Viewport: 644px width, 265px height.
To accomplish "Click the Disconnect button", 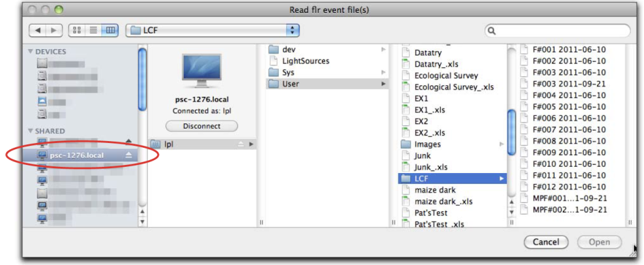I will 202,126.
